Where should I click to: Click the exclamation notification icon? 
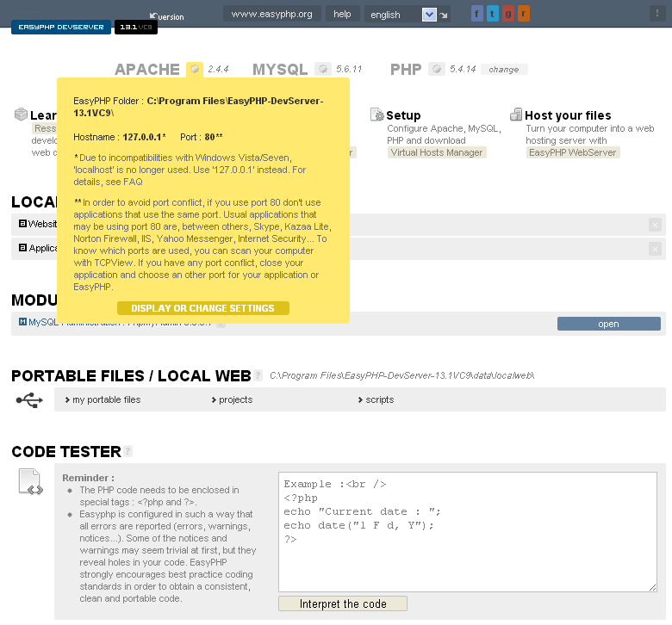pyautogui.click(x=657, y=13)
